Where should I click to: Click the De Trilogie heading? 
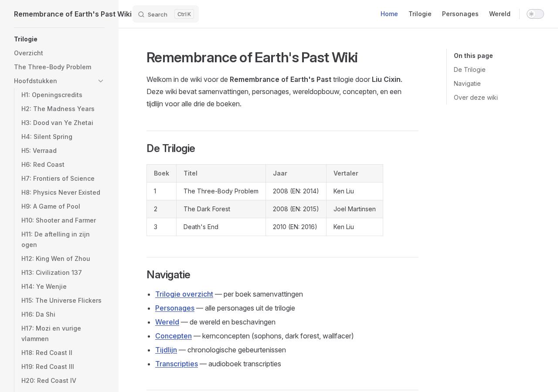[x=170, y=149]
